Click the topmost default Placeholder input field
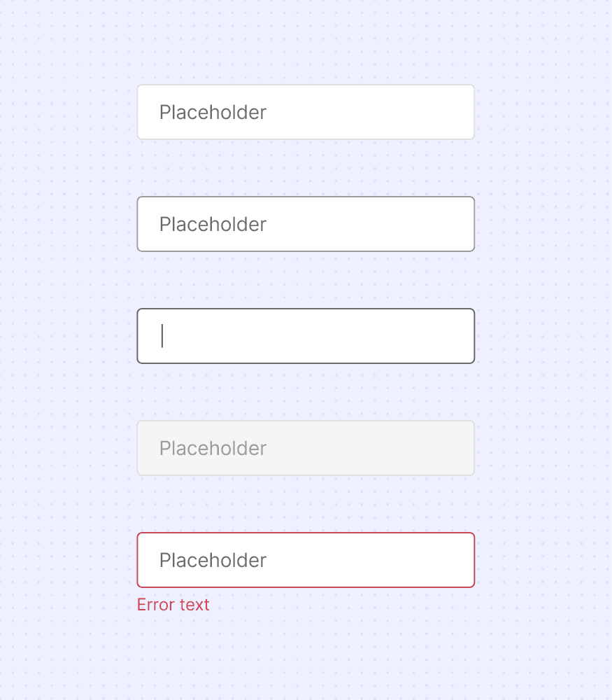Screen dimensions: 612x700 click(306, 112)
